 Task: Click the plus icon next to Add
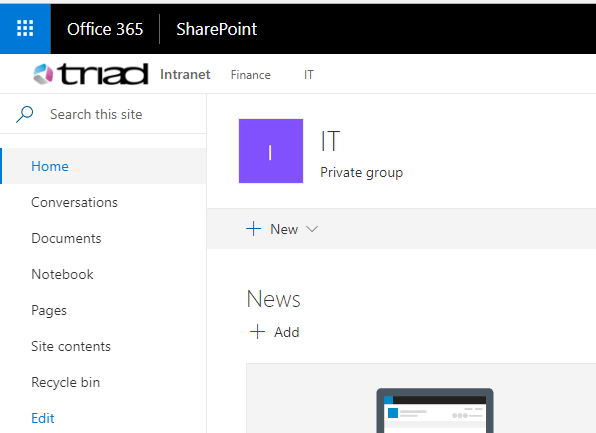[257, 332]
